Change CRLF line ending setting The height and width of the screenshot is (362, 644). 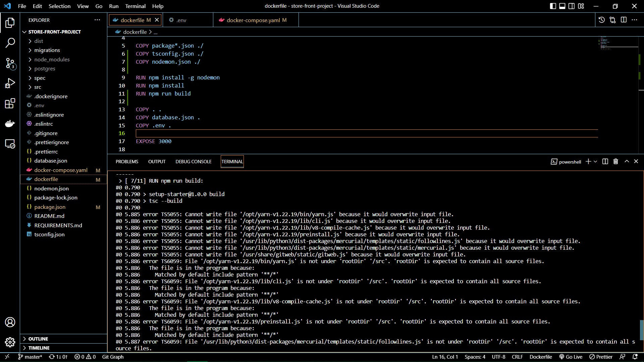[x=518, y=357]
